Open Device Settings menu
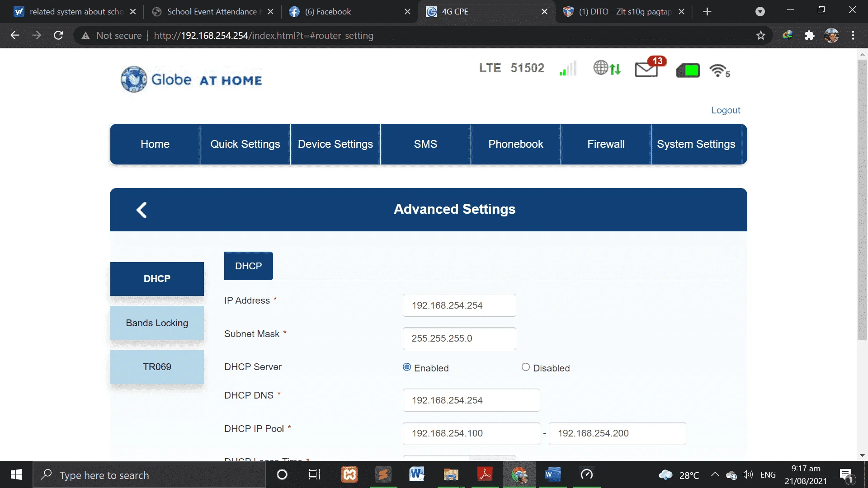 point(335,144)
